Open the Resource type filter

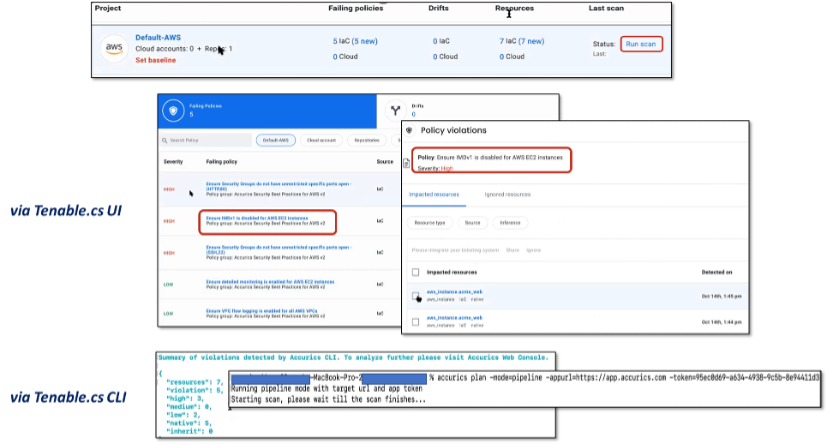point(431,224)
